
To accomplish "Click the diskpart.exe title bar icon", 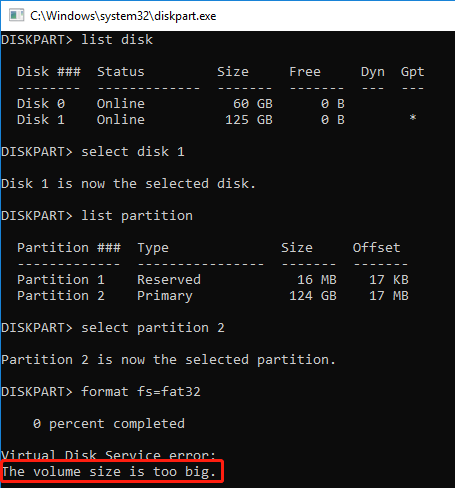I will pos(16,16).
